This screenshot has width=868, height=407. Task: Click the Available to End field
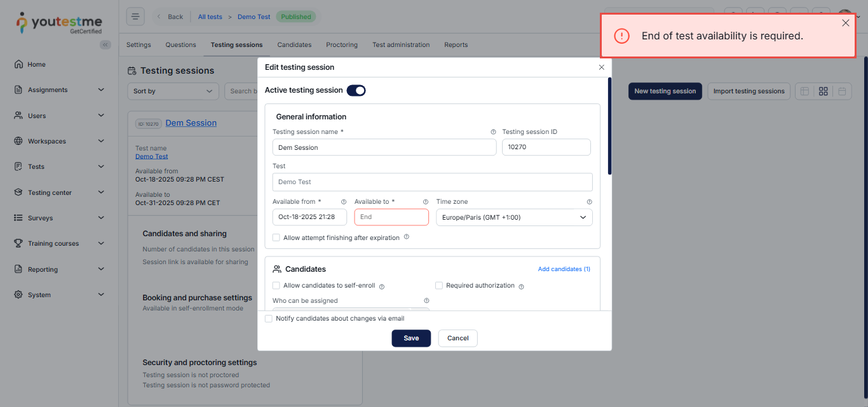[x=391, y=217]
